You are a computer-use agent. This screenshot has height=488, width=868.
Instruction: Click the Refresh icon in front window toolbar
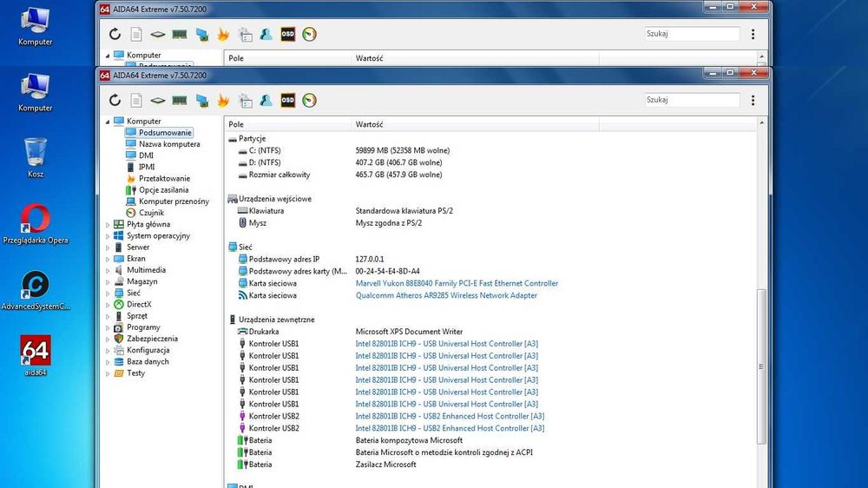(115, 100)
